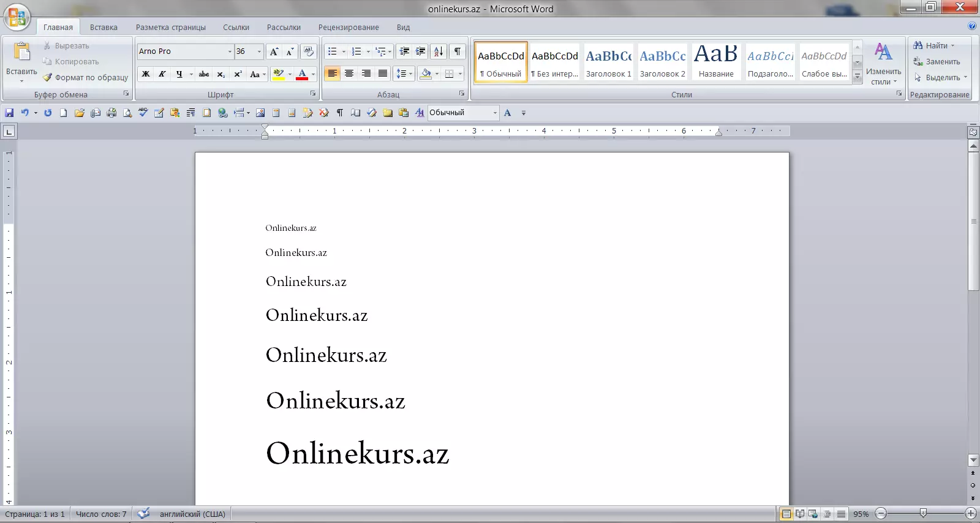Click the Вырезать button
This screenshot has height=523, width=980.
click(66, 46)
